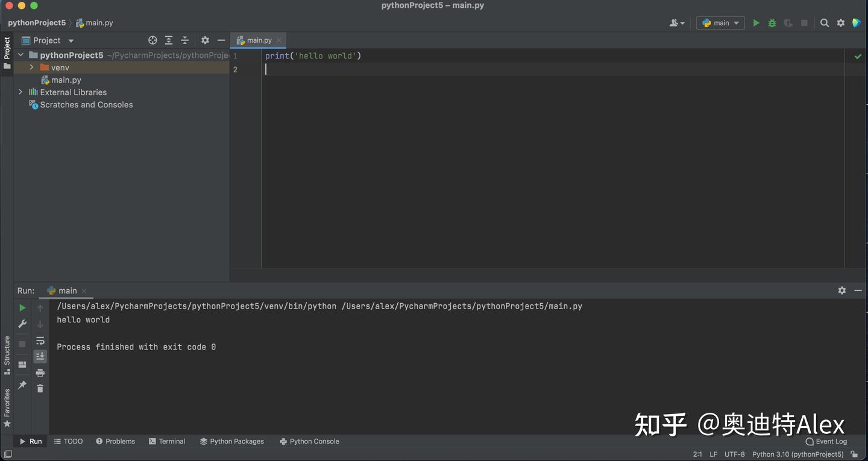Screen dimensions: 868x461
Task: Switch to the Python Console tab
Action: tap(309, 441)
